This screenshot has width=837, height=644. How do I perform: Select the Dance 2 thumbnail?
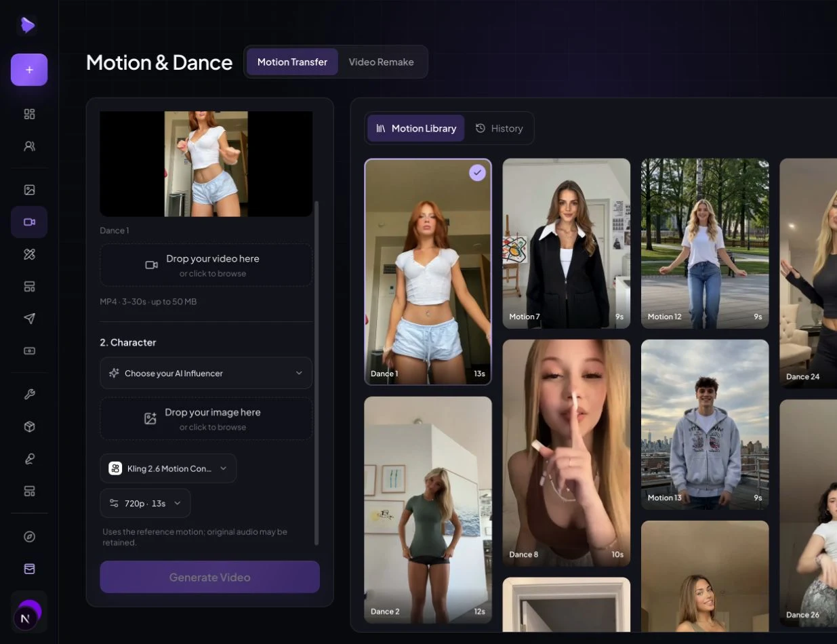click(428, 510)
